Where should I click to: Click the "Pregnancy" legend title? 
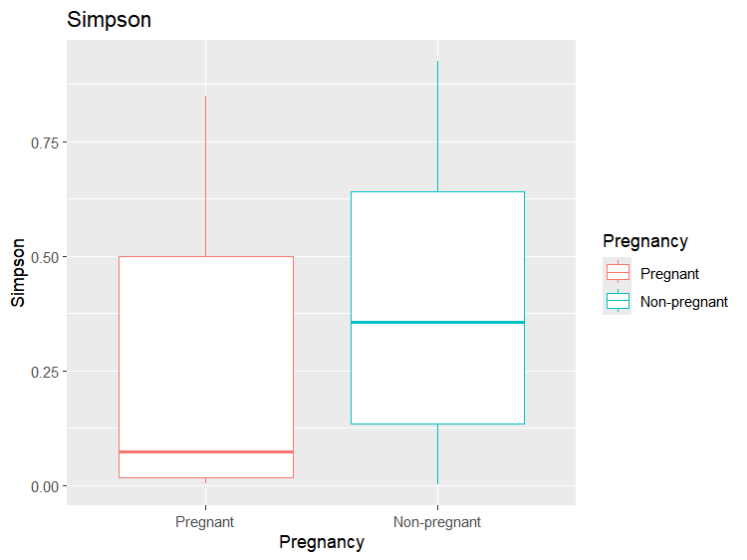click(645, 241)
